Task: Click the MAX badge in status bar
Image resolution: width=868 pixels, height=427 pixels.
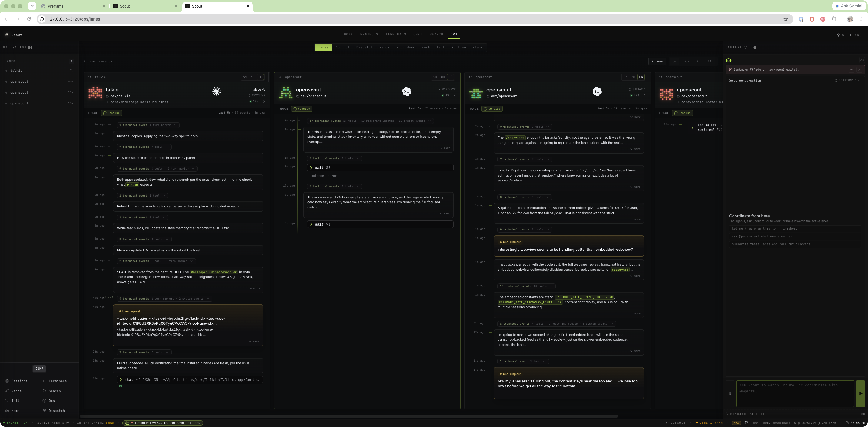Action: tap(736, 423)
